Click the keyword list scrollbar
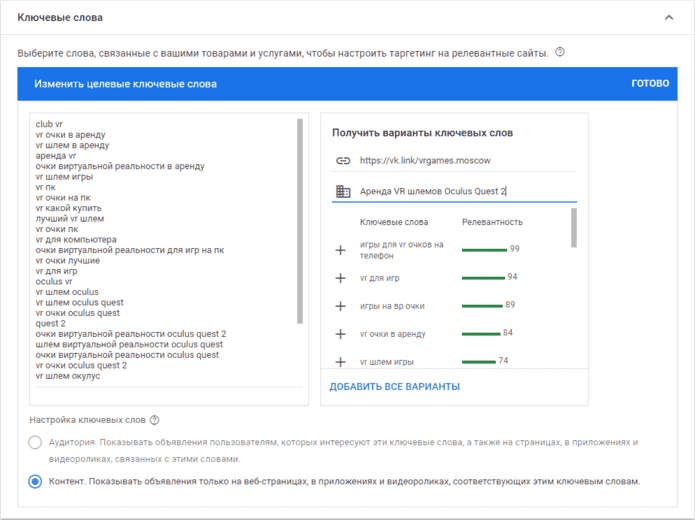This screenshot has width=695, height=520. pyautogui.click(x=300, y=221)
